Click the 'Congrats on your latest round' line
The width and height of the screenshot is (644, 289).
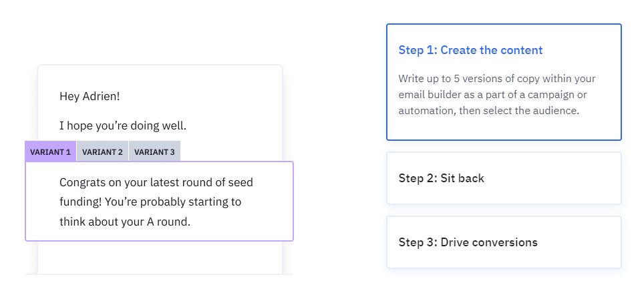(156, 182)
